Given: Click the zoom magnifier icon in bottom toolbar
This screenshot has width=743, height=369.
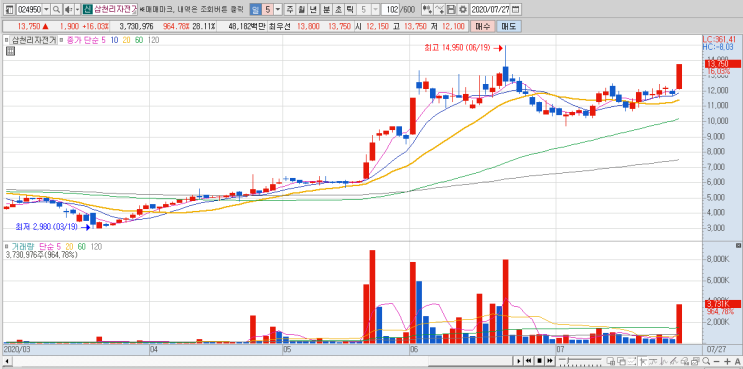Looking at the screenshot, I should pos(706,361).
